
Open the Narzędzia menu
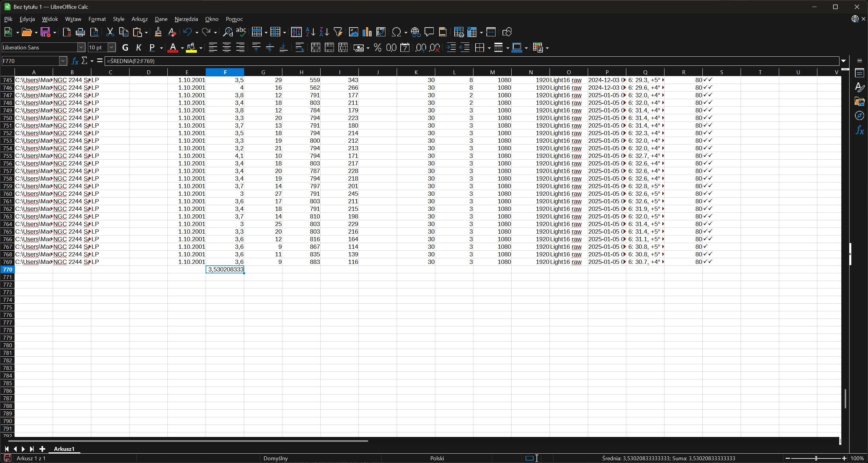(186, 19)
